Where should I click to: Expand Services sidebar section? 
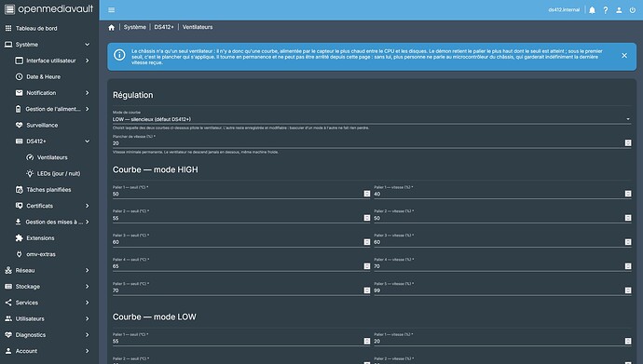point(49,303)
